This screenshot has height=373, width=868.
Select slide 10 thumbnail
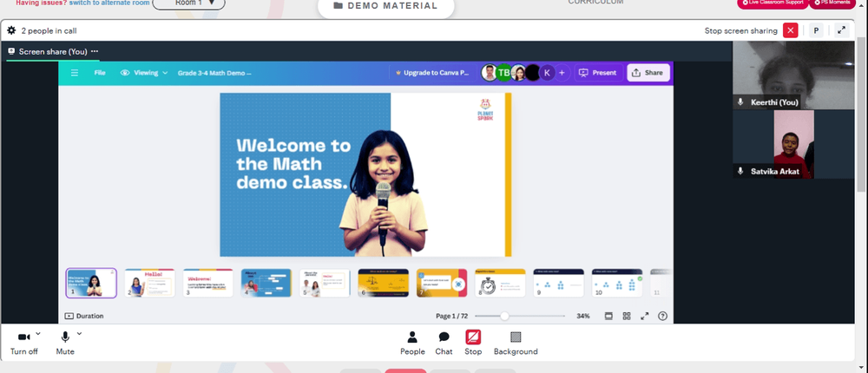pyautogui.click(x=616, y=283)
